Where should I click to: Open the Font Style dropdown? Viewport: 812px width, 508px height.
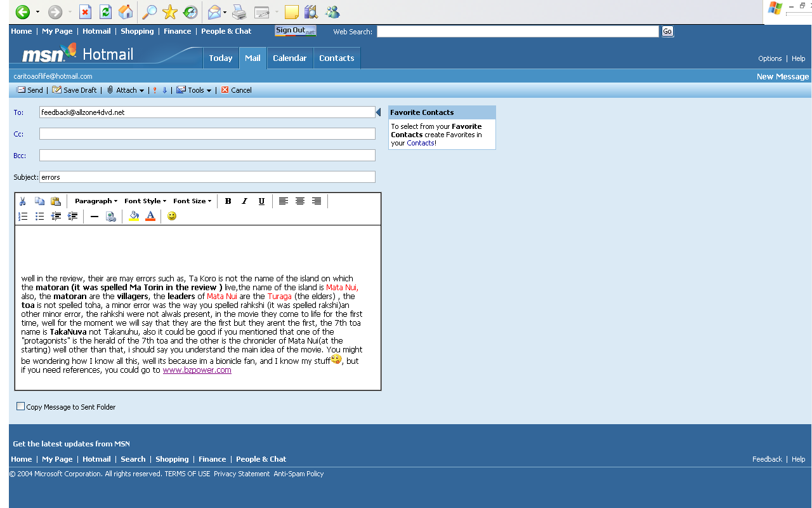[x=145, y=201]
